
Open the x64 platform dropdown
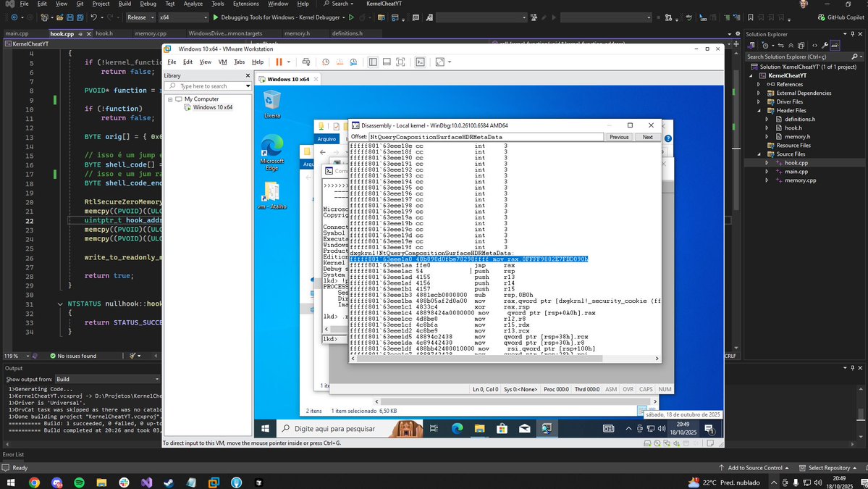tap(183, 17)
